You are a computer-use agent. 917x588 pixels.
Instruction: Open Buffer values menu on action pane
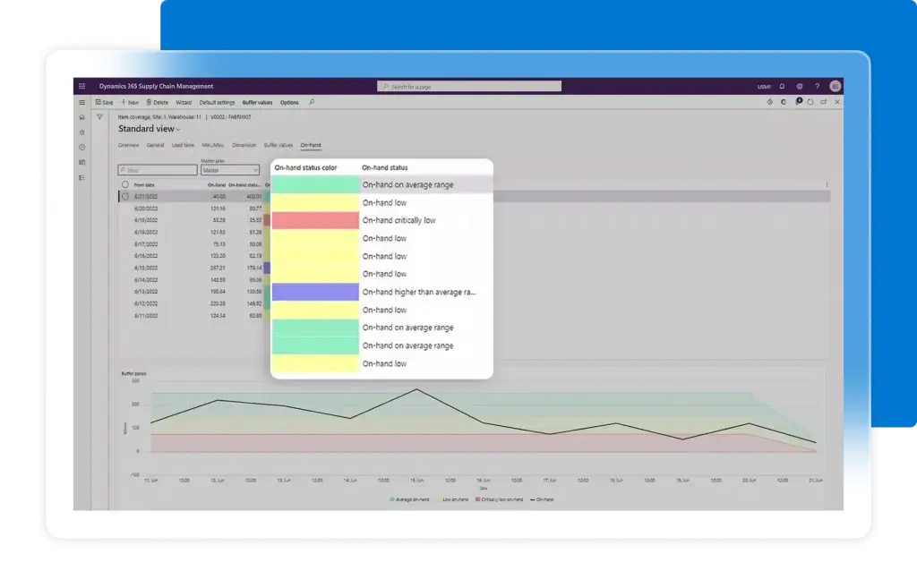pos(257,102)
